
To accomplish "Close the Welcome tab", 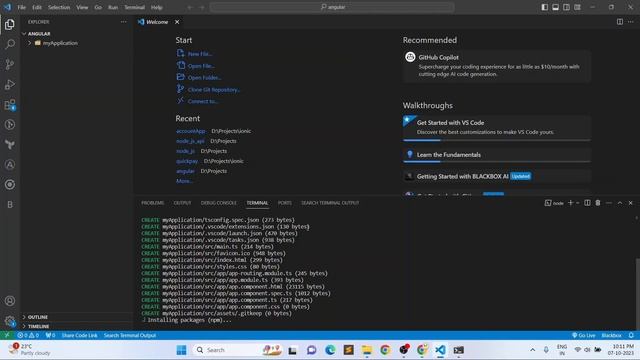I will [177, 22].
